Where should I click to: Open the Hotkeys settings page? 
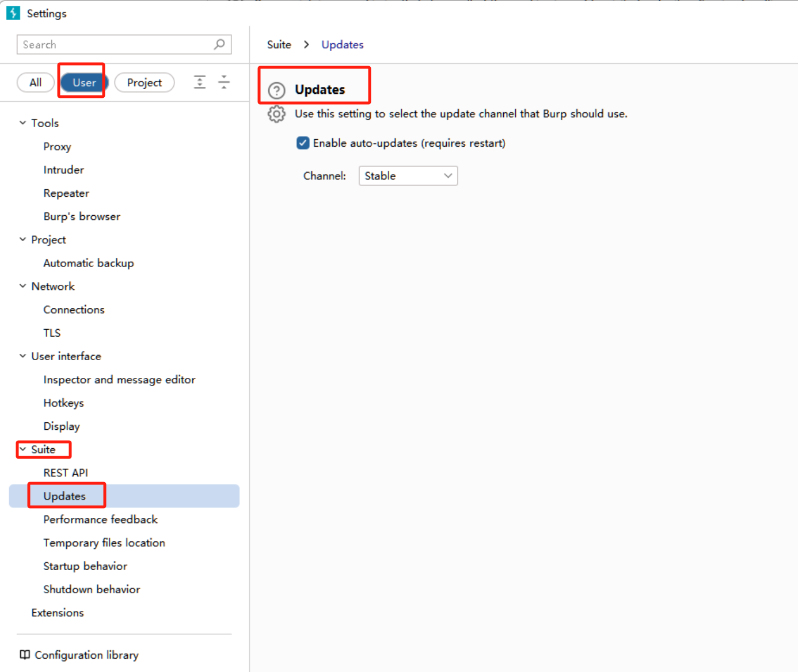click(63, 403)
